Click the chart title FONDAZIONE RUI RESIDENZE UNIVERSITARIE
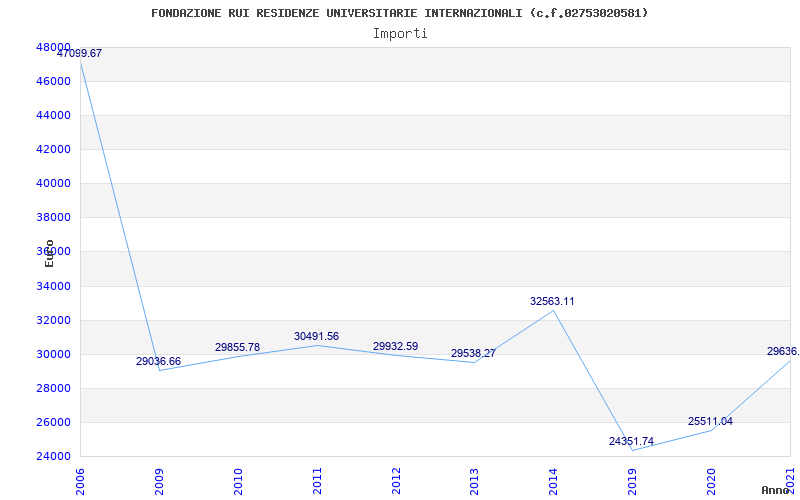 (x=399, y=13)
